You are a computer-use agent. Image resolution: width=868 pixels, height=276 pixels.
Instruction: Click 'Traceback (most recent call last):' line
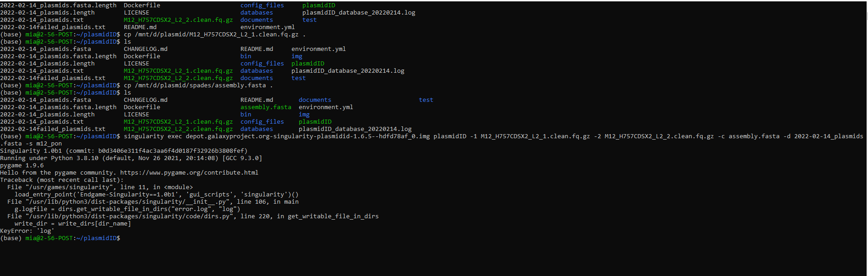[x=62, y=180]
